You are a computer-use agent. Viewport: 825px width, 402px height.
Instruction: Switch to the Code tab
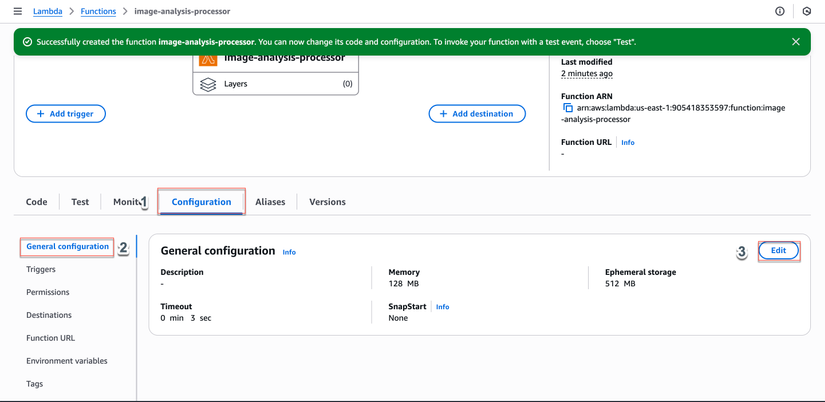point(37,202)
